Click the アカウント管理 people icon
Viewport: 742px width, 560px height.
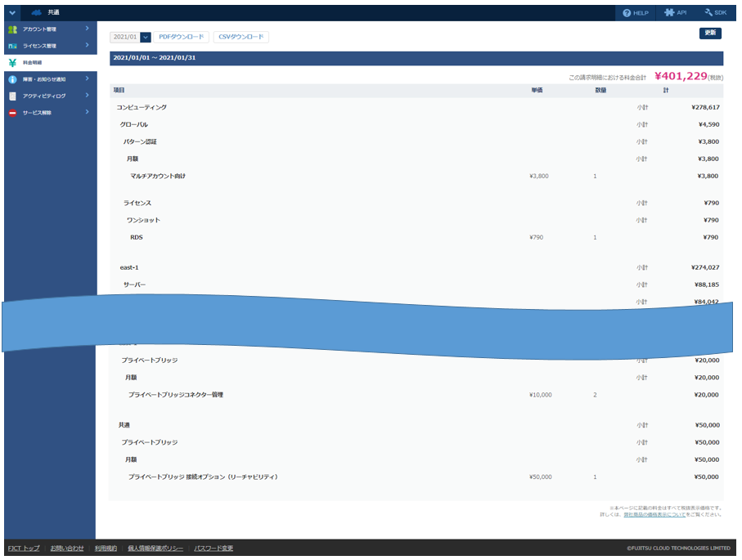tap(12, 29)
